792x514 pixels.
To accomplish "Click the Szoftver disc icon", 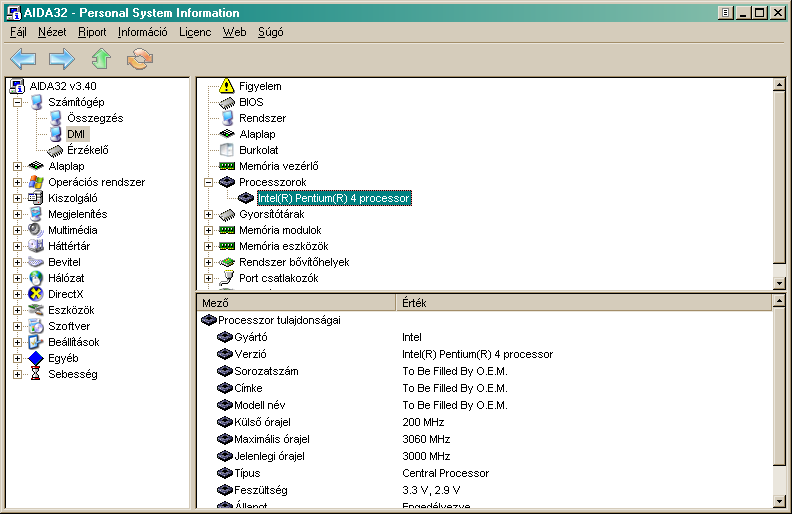I will click(x=36, y=326).
